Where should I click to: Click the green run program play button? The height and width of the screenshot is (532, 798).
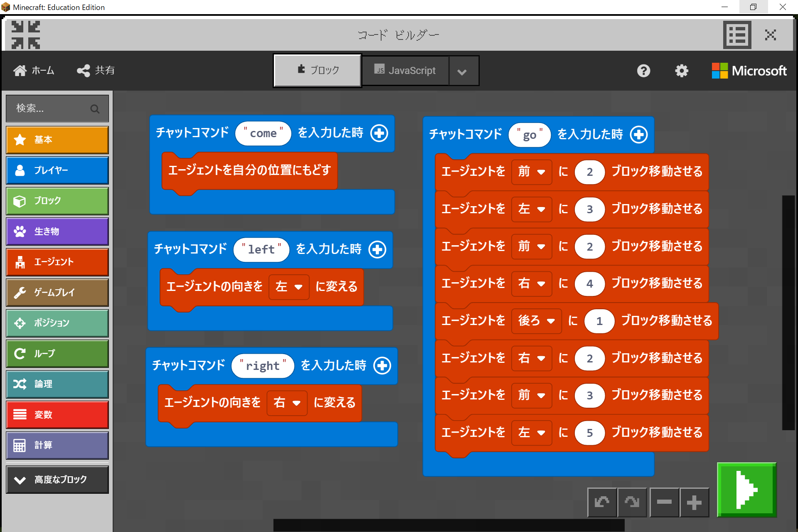point(746,490)
